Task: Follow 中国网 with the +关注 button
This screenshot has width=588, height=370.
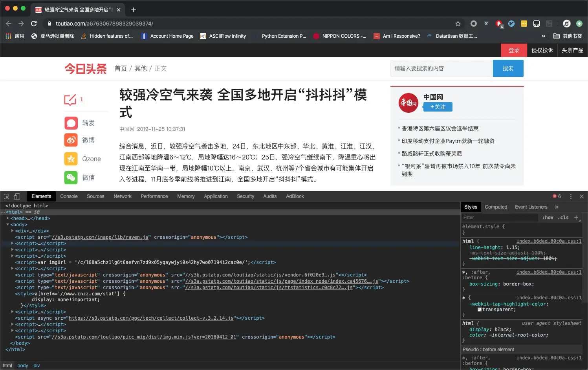Action: coord(438,107)
